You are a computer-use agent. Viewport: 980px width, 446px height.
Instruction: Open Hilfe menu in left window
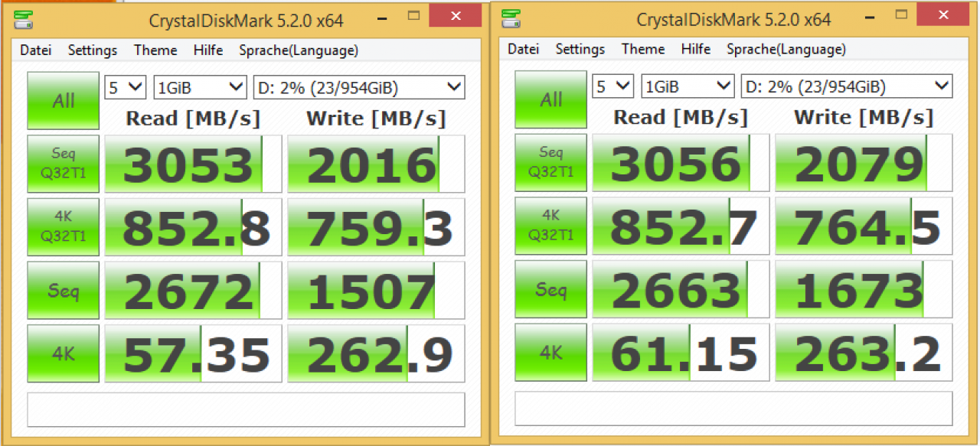point(208,50)
